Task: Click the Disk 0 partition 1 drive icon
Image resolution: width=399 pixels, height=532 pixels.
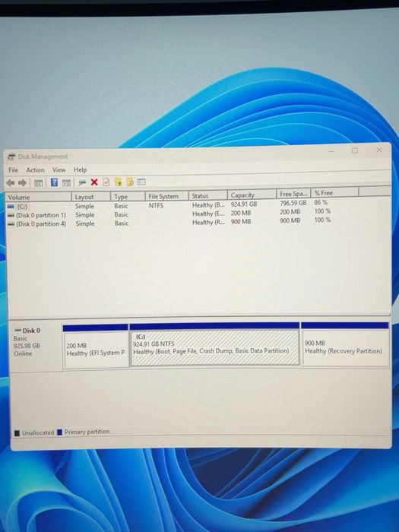Action: (x=11, y=215)
